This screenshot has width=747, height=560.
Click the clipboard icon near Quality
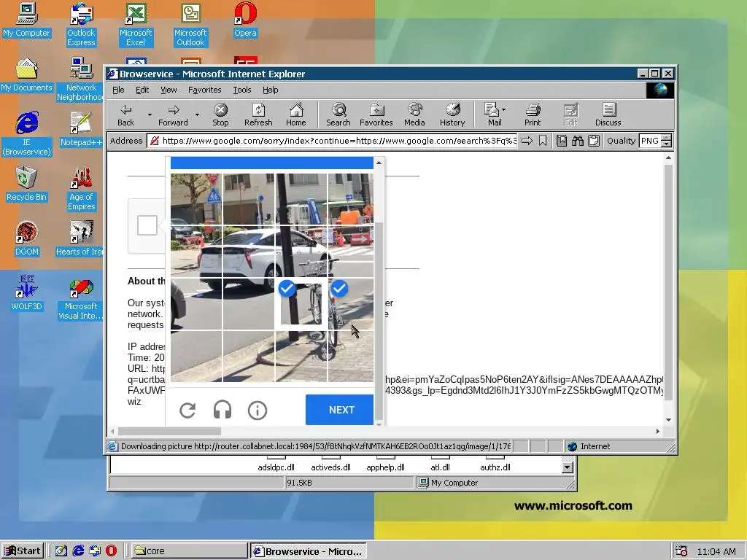point(594,141)
